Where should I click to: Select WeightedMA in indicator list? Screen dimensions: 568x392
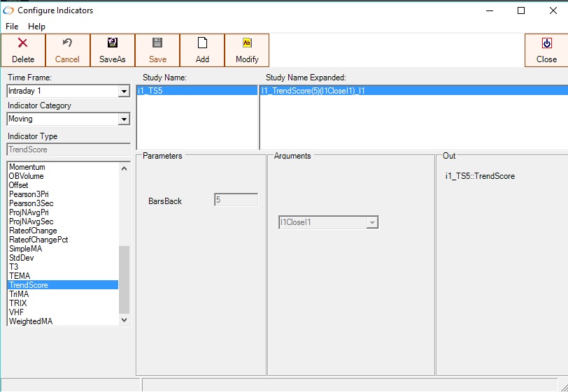(31, 321)
